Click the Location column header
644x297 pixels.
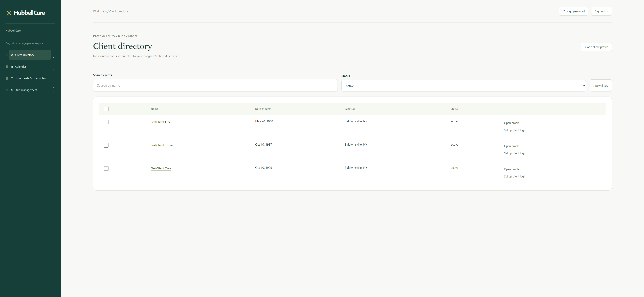tap(350, 109)
